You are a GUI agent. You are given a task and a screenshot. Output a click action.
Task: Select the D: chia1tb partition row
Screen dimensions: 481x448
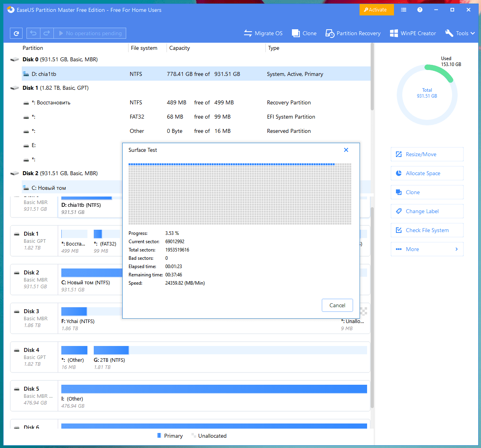pyautogui.click(x=196, y=74)
